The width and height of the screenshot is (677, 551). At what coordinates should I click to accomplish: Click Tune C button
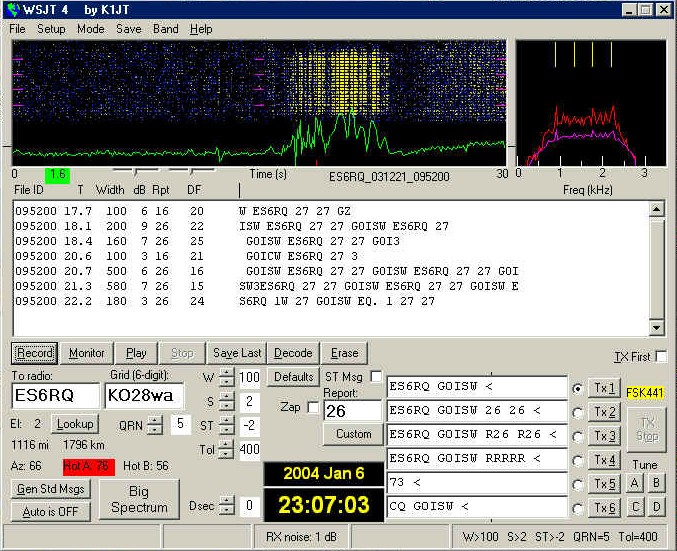point(635,507)
